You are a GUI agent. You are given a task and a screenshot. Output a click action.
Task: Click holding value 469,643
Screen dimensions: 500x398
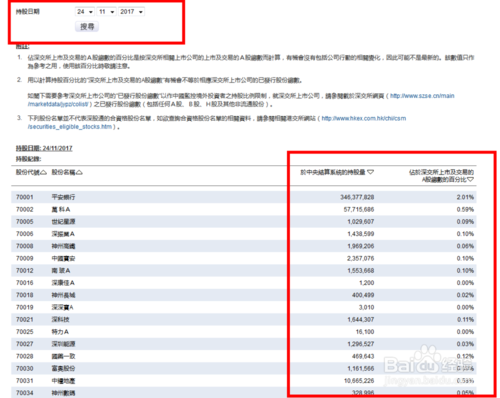[x=363, y=356]
